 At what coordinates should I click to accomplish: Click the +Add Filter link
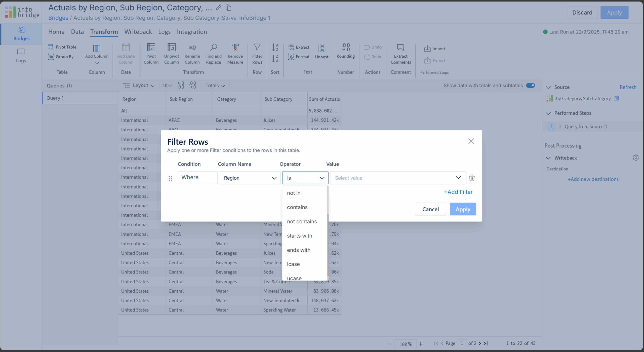[458, 192]
